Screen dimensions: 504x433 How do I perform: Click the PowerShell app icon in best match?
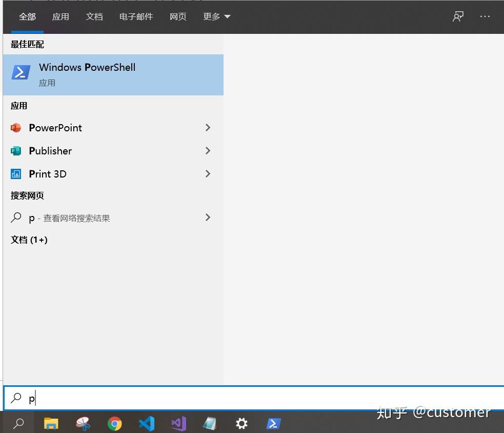click(21, 72)
